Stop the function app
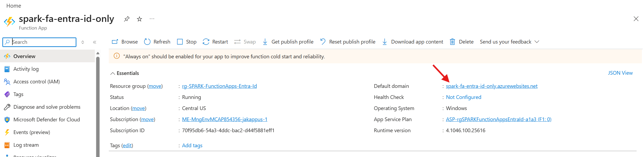 click(187, 42)
